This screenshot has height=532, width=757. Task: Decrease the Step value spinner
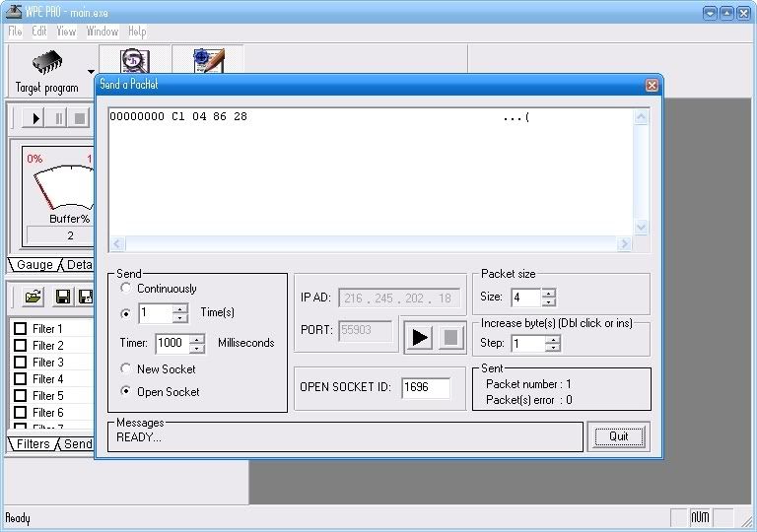(553, 349)
